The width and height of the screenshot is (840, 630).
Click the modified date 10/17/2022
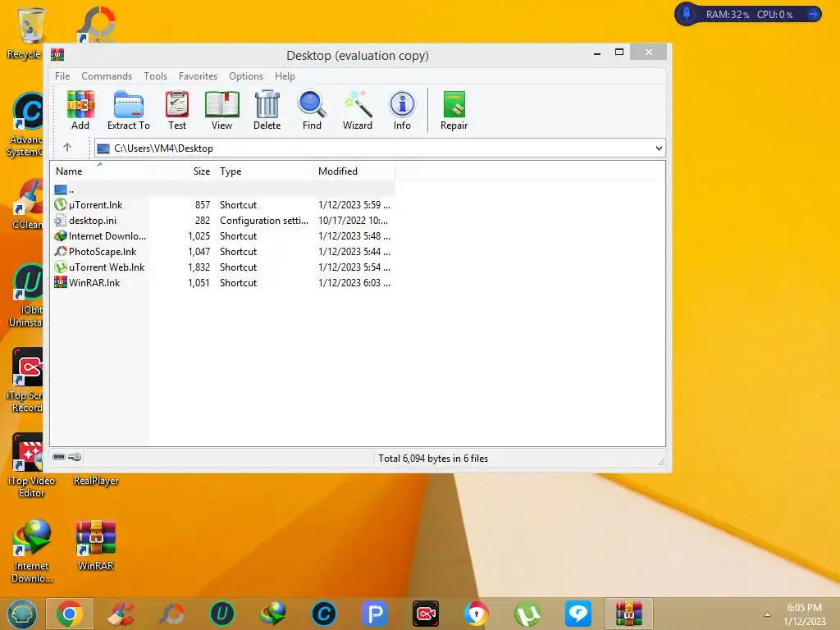(353, 221)
